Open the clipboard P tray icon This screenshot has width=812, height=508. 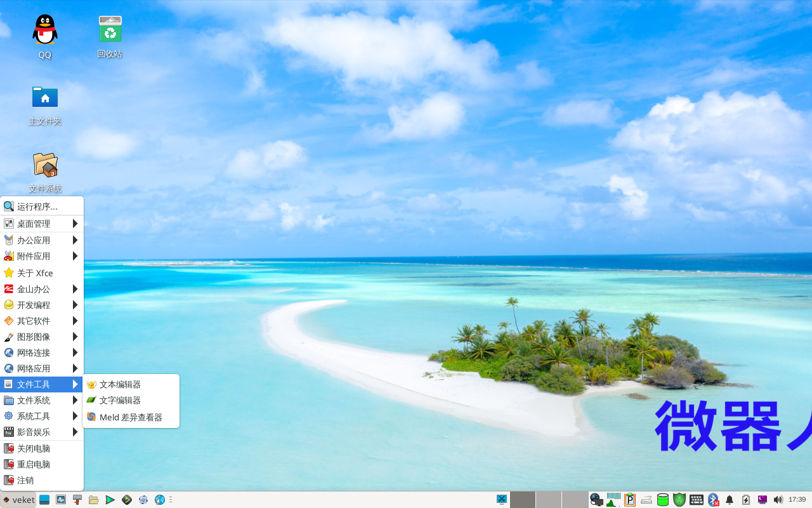[630, 500]
